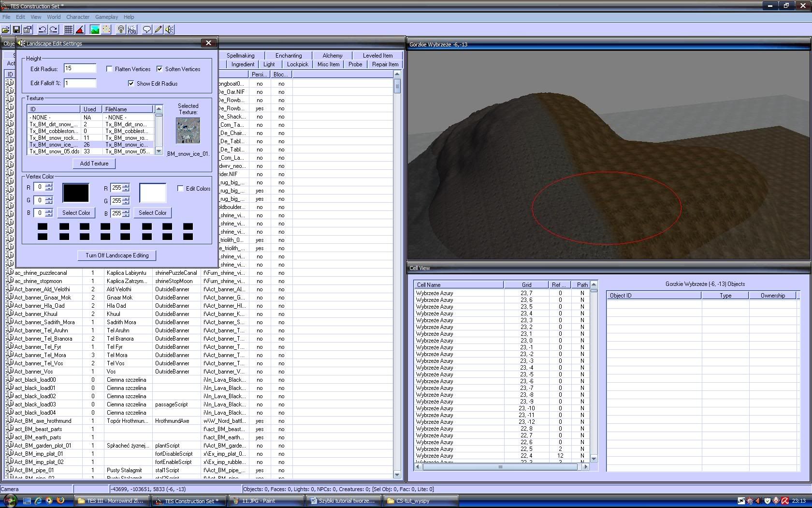This screenshot has height=508, width=812.
Task: Click the Internet Explorer quick launch icon
Action: tap(38, 501)
